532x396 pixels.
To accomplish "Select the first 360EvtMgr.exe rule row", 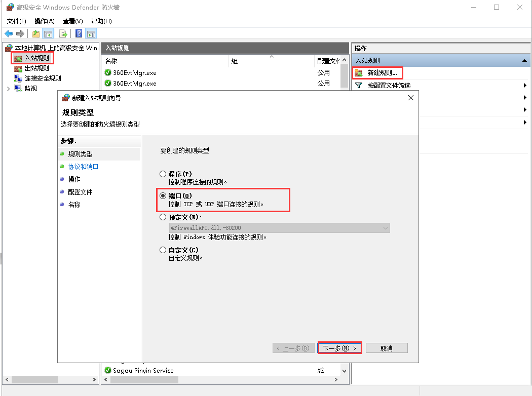I will pyautogui.click(x=221, y=73).
